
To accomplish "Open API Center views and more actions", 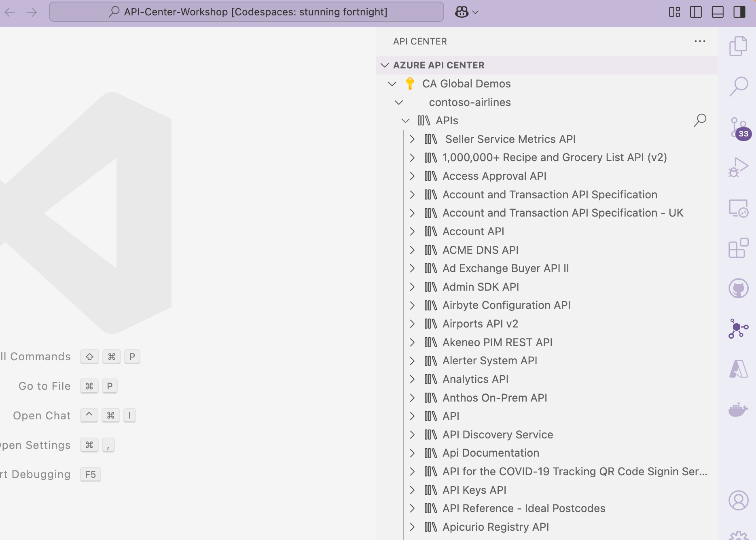I will pos(700,41).
